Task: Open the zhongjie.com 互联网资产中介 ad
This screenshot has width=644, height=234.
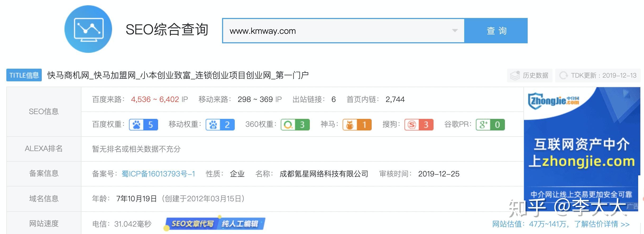Action: pyautogui.click(x=582, y=149)
